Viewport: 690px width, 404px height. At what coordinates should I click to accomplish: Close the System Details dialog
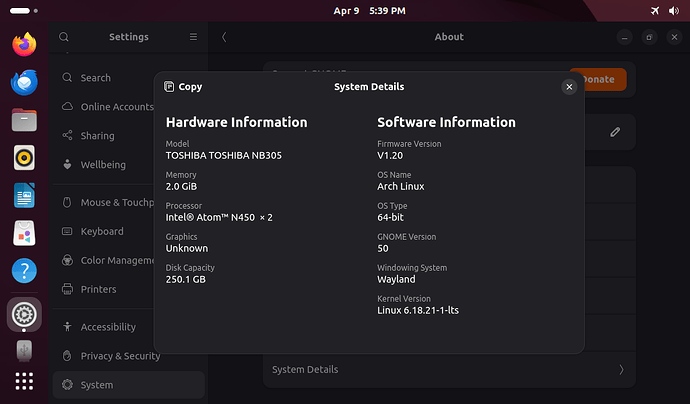pos(569,87)
